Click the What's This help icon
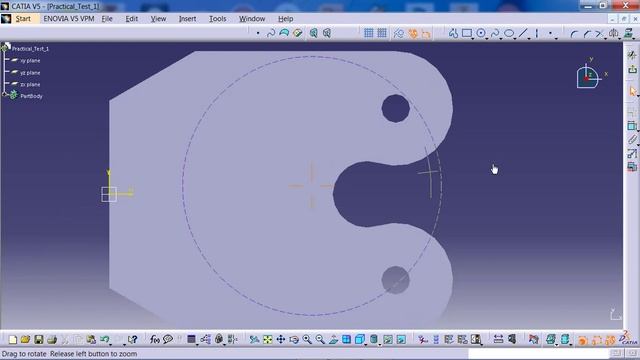 click(132, 339)
